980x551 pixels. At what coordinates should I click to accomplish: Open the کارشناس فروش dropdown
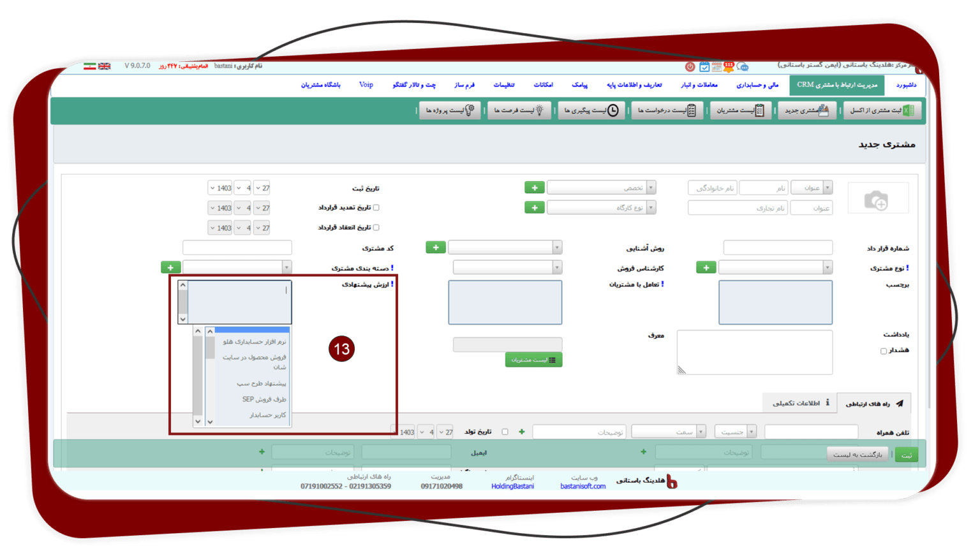coord(507,267)
